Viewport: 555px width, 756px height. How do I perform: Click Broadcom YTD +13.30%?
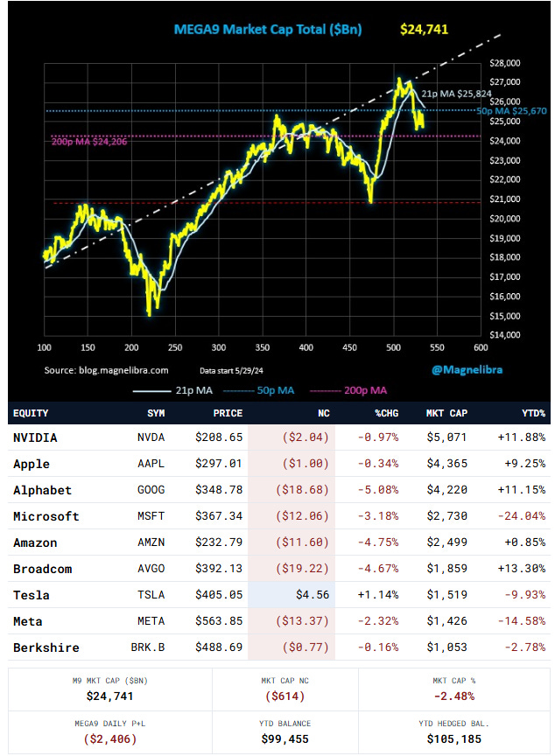pyautogui.click(x=522, y=569)
